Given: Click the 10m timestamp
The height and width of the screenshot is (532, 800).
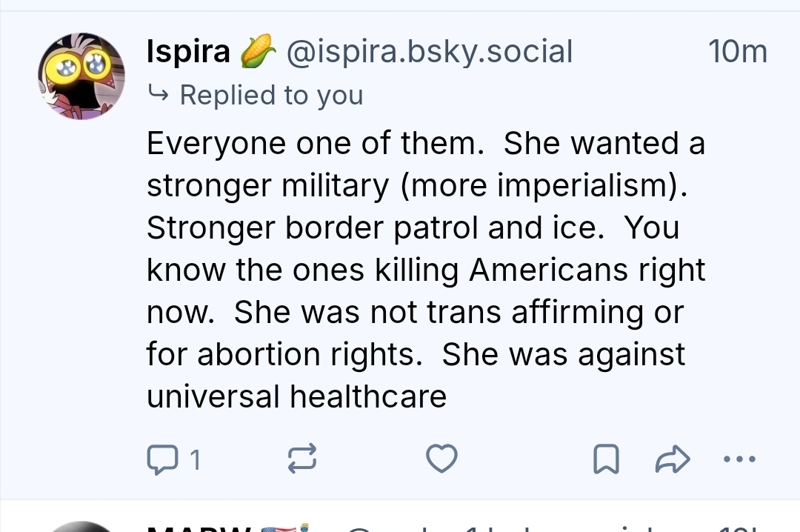Looking at the screenshot, I should click(x=737, y=52).
